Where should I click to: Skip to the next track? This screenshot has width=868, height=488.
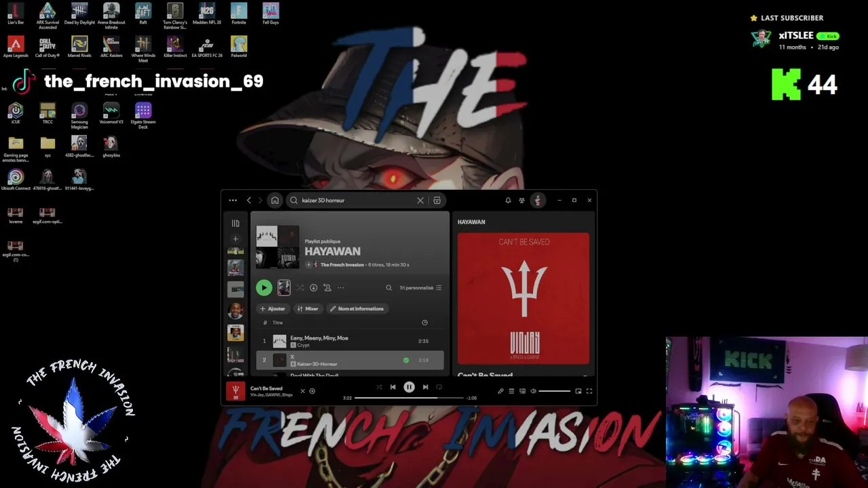tap(425, 387)
